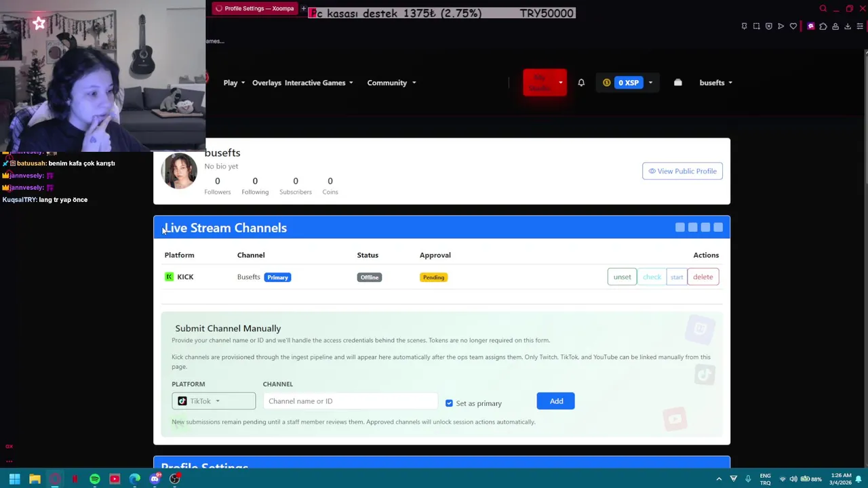868x488 pixels.
Task: Click the Channel name or ID field
Action: click(350, 401)
